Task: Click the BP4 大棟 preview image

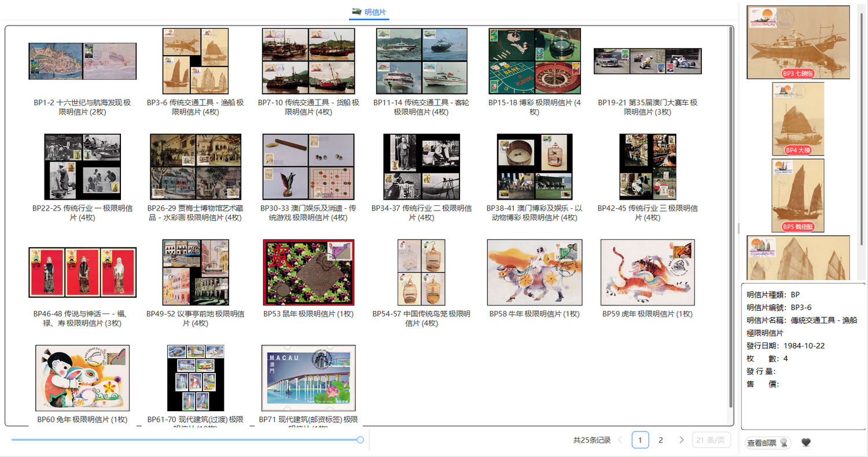Action: tap(798, 119)
